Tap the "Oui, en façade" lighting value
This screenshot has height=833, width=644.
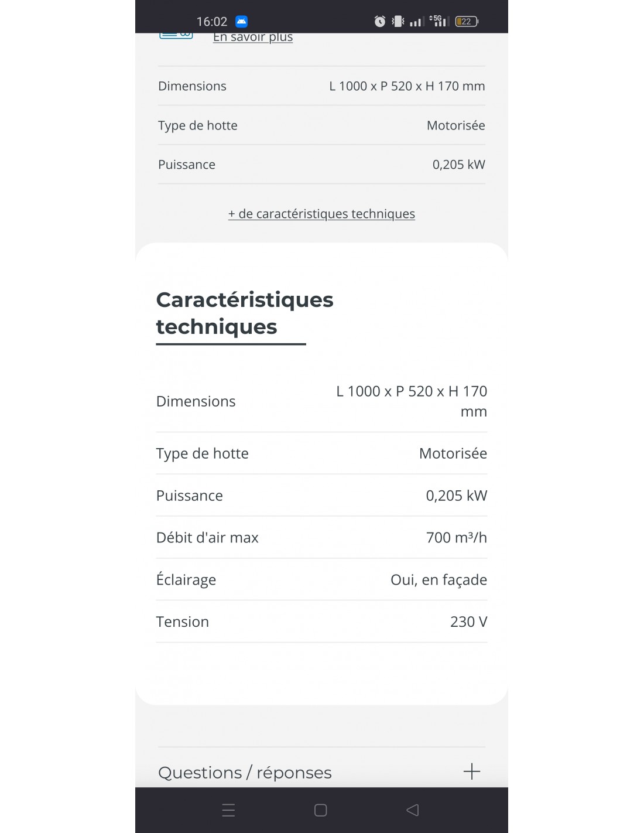pyautogui.click(x=439, y=580)
